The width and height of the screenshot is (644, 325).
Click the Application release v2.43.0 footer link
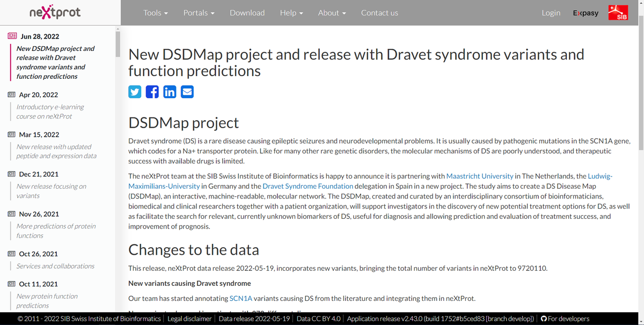(x=441, y=319)
